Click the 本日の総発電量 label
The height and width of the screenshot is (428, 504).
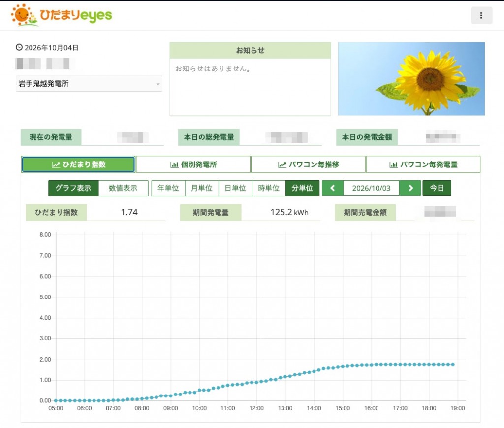pos(209,137)
